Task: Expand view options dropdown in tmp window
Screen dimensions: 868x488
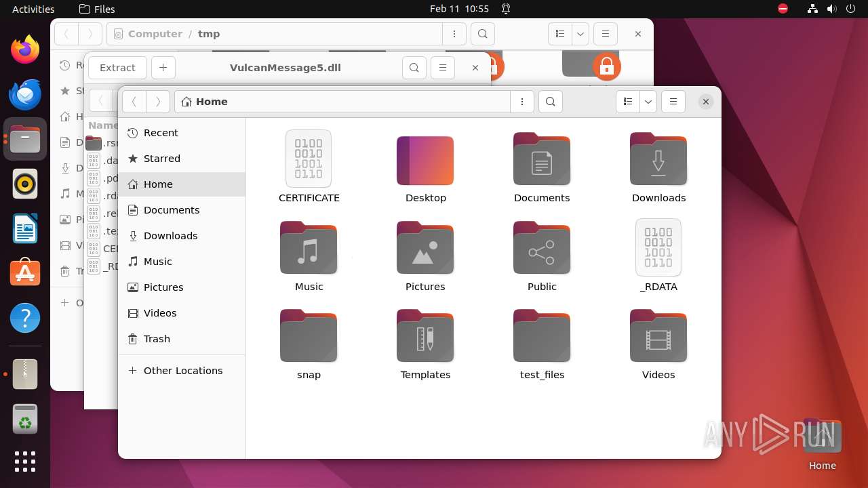Action: [580, 34]
